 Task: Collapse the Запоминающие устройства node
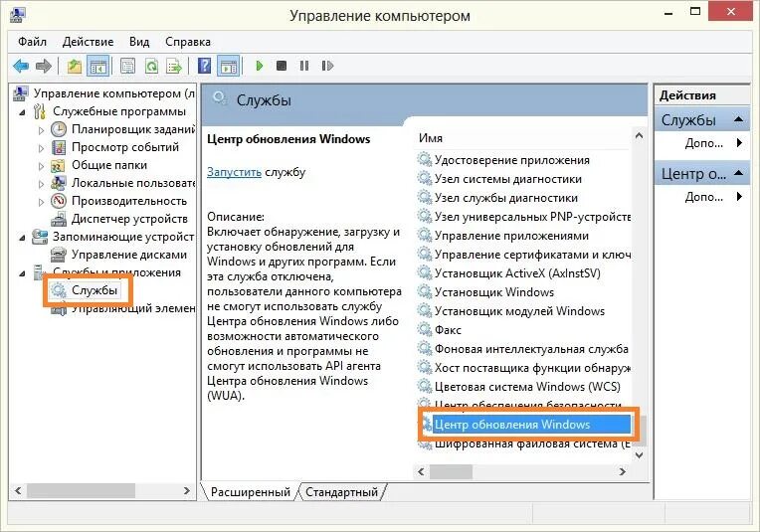(22, 238)
